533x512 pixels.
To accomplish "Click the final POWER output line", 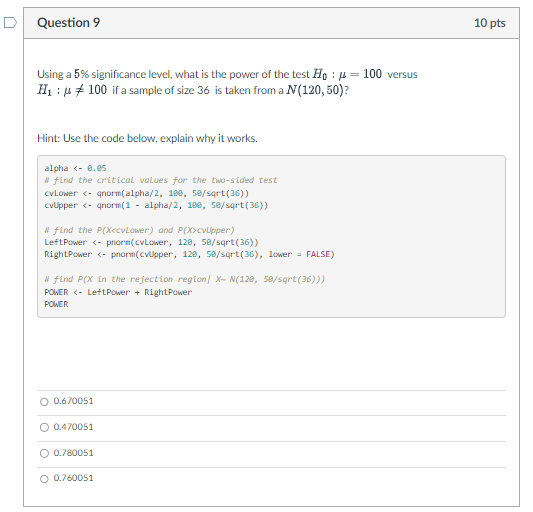I will (56, 304).
